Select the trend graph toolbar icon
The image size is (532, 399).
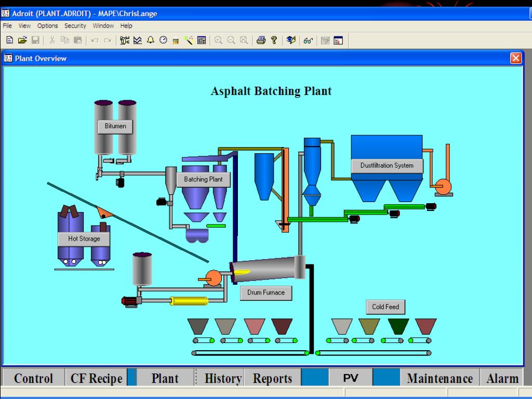137,40
